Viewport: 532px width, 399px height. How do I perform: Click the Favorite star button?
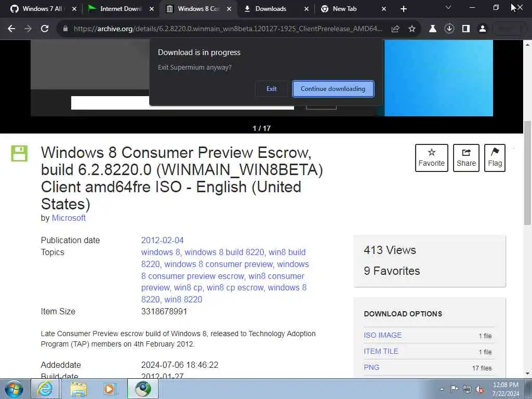431,158
